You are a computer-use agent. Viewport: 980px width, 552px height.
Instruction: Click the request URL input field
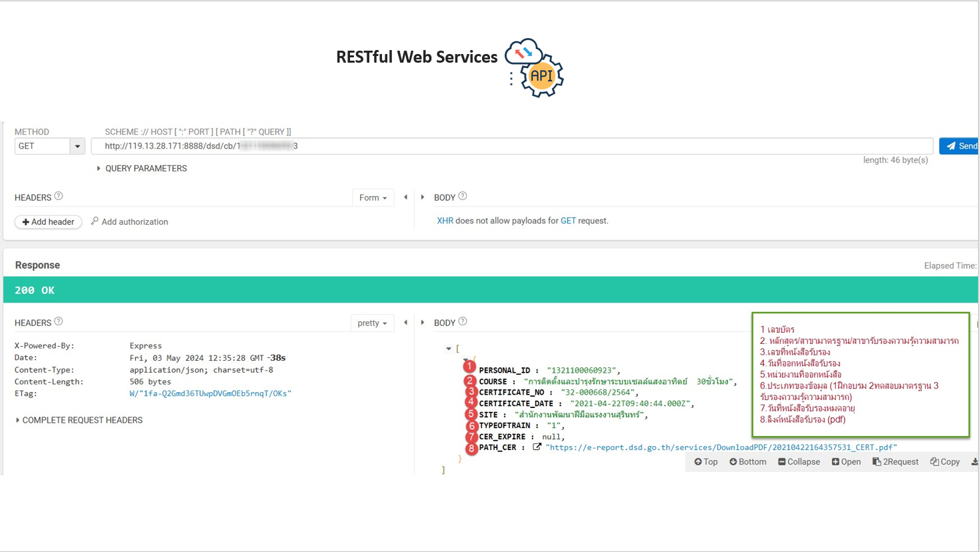pos(512,146)
